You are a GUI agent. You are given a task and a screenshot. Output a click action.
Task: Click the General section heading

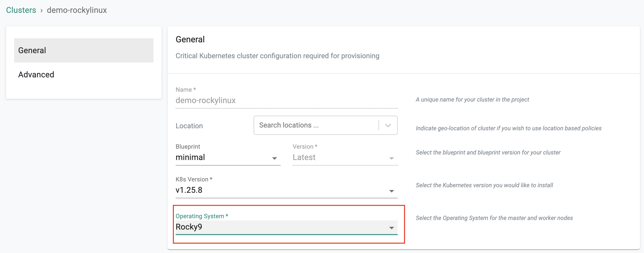click(x=190, y=39)
